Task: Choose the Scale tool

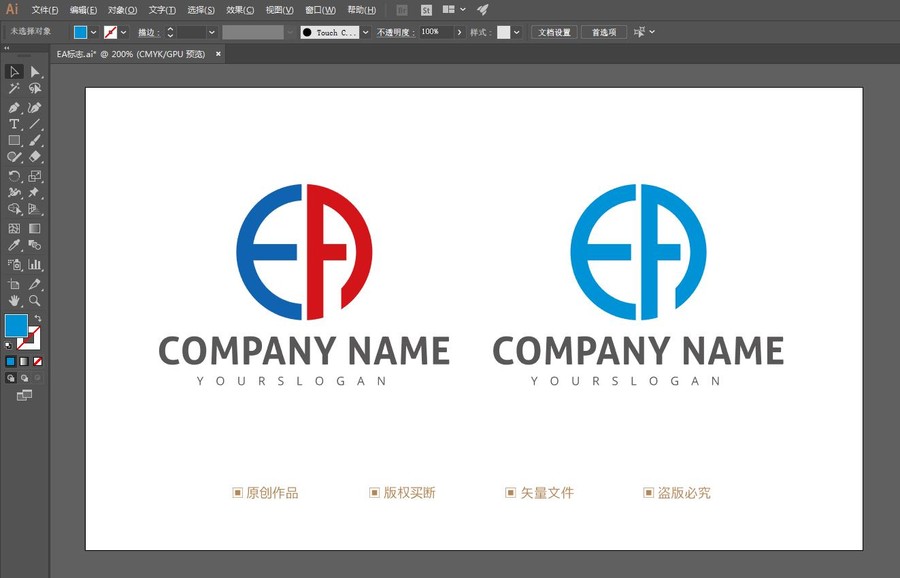Action: click(35, 176)
